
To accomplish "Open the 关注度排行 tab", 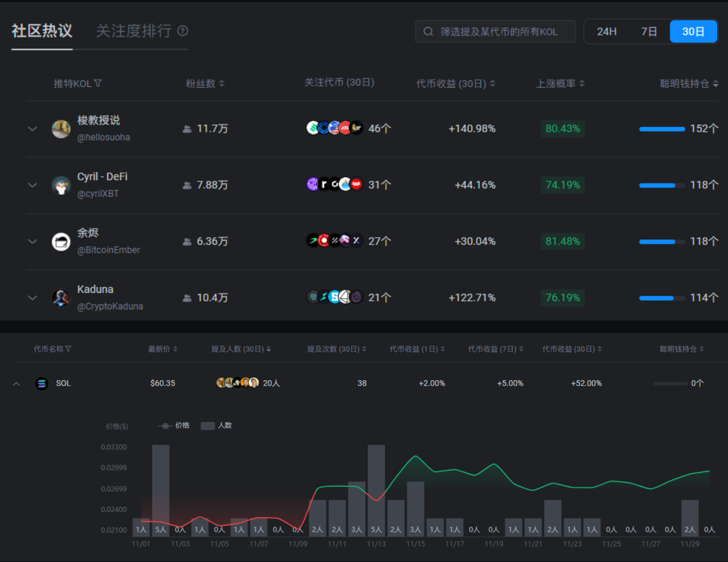I will click(133, 31).
